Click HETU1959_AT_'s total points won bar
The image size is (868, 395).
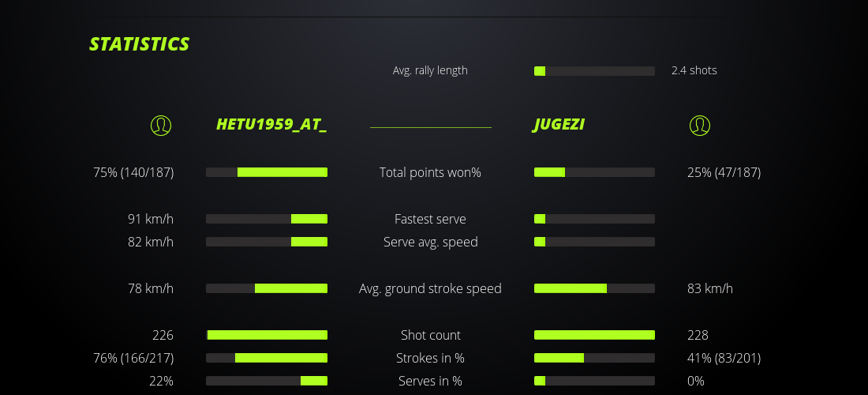pyautogui.click(x=267, y=172)
